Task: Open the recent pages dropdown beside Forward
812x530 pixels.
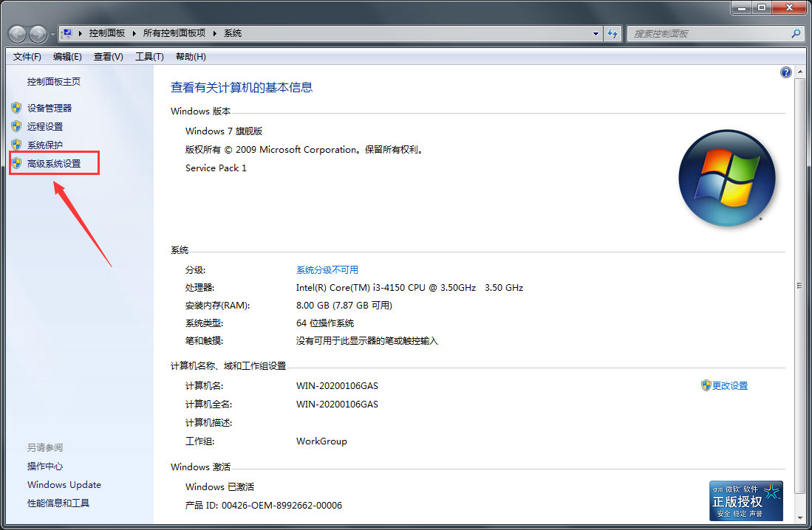Action: pos(52,35)
